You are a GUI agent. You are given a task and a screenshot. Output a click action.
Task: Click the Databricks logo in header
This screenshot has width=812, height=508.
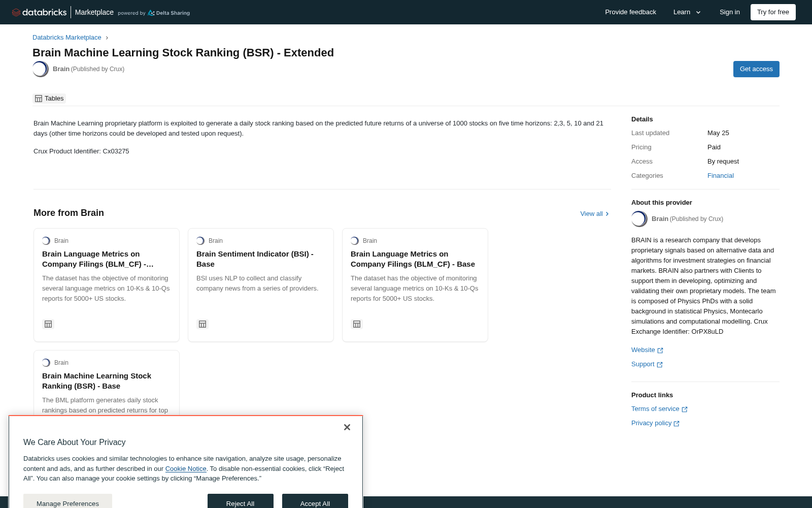point(39,12)
